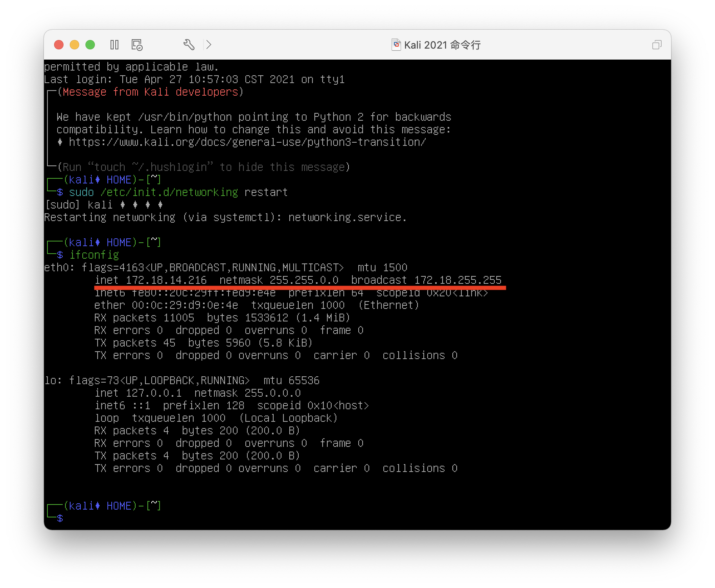The height and width of the screenshot is (588, 715).
Task: Click the final empty $ shell prompt
Action: point(60,518)
